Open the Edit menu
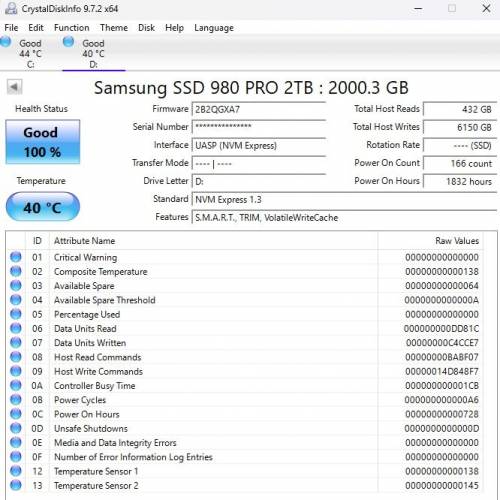The height and width of the screenshot is (500, 500). pyautogui.click(x=36, y=28)
